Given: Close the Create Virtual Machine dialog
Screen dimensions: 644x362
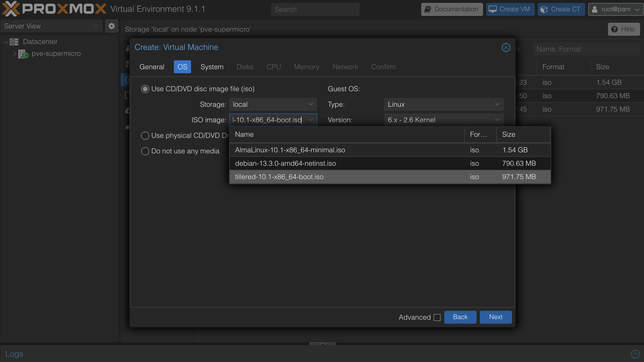Looking at the screenshot, I should 506,47.
